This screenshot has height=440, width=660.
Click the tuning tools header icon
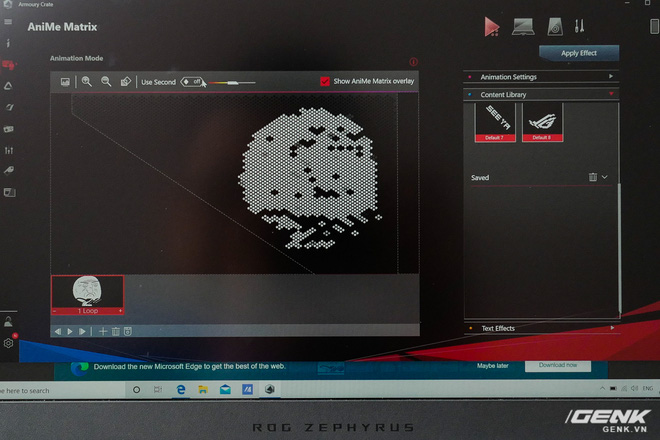coord(580,27)
